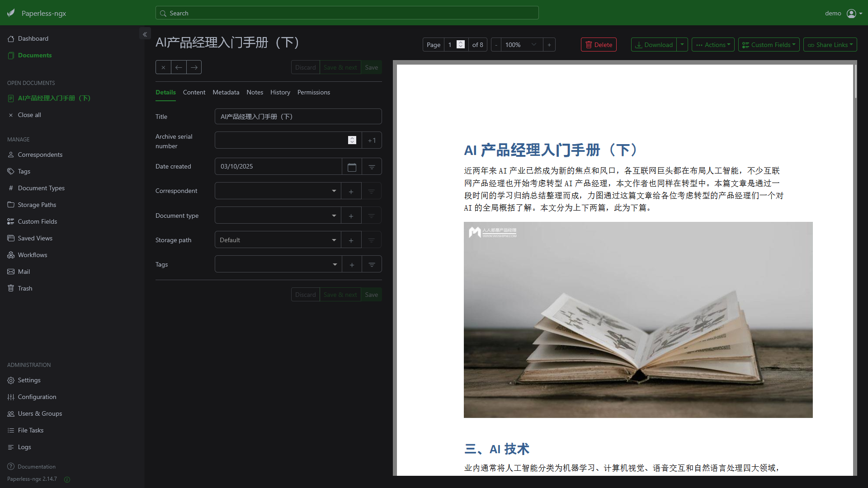This screenshot has height=488, width=868.
Task: Filter documents by the selected tags
Action: tap(372, 264)
